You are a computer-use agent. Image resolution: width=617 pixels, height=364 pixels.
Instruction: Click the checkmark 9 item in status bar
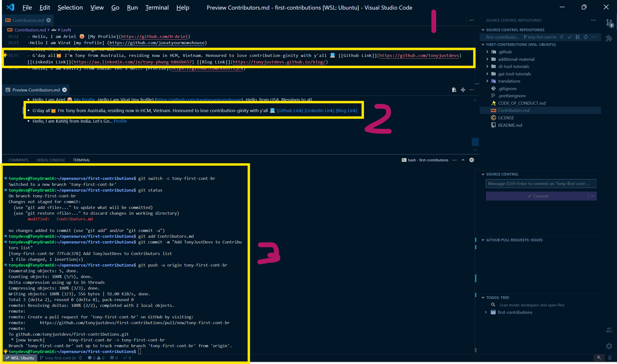(127, 358)
